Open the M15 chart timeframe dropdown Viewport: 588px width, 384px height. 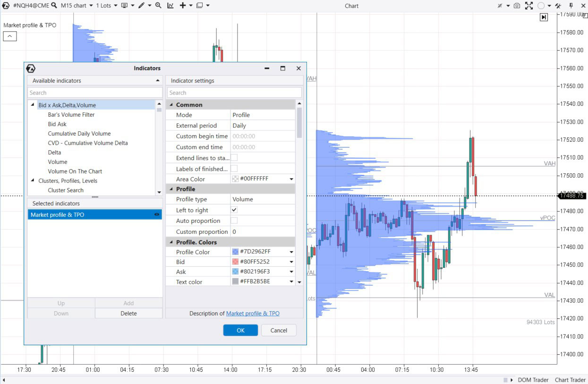pyautogui.click(x=91, y=6)
